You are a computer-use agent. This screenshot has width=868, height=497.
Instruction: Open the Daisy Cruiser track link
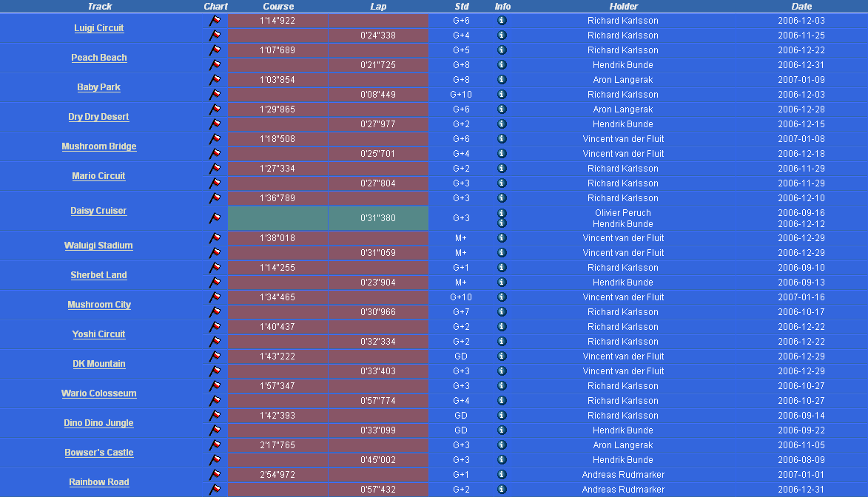pyautogui.click(x=98, y=211)
